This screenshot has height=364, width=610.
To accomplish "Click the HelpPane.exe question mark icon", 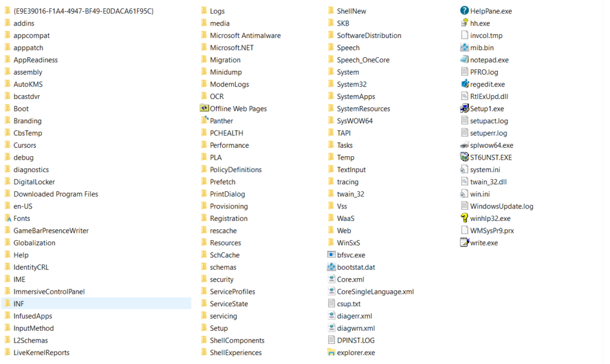I will tap(464, 11).
